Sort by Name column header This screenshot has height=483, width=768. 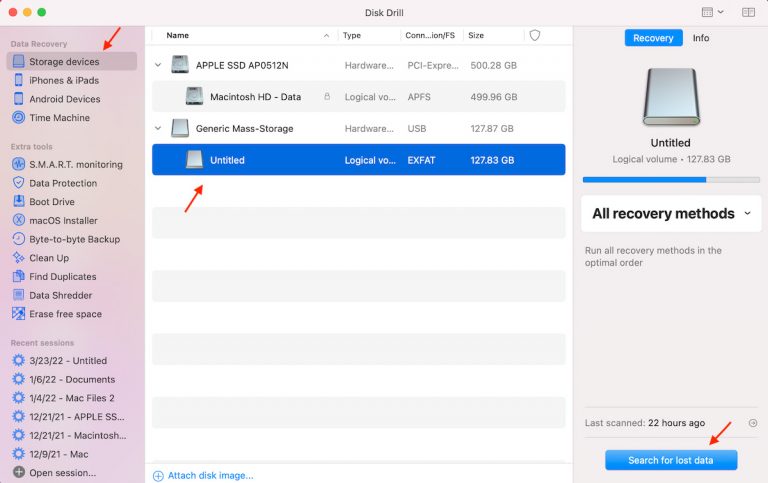[x=177, y=35]
